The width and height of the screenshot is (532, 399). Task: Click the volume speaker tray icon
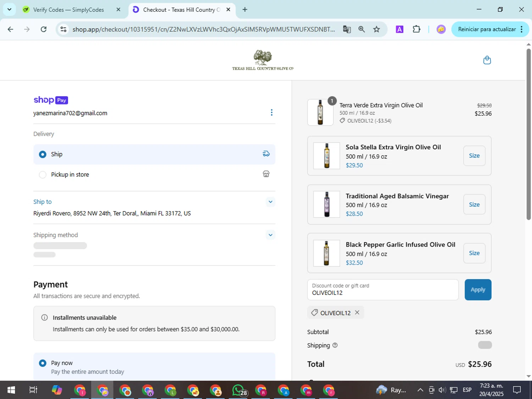442,390
